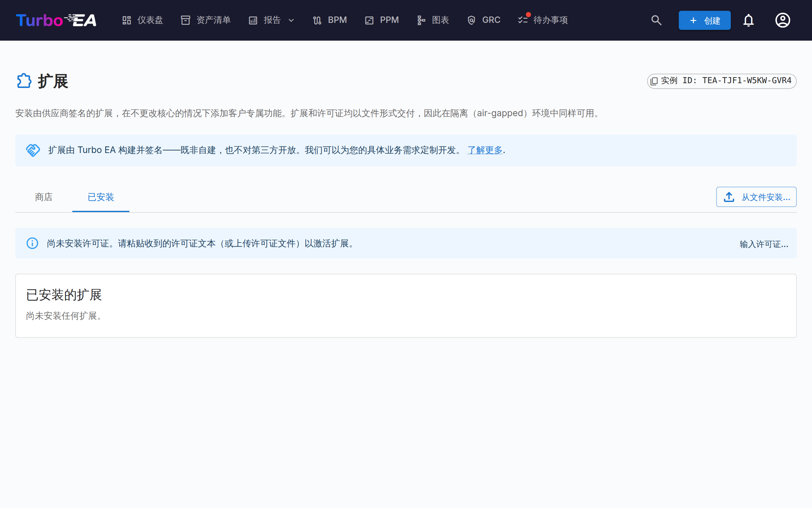Go to the PPM section

coord(382,20)
